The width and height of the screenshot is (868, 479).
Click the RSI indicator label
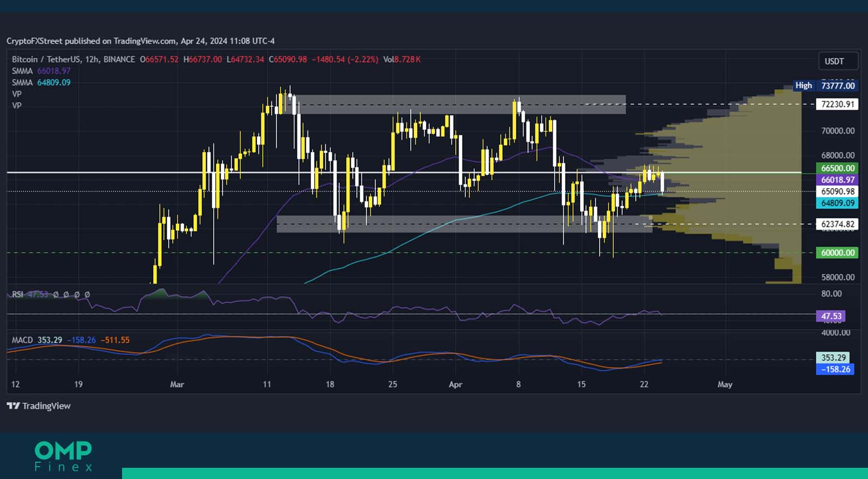coord(18,294)
